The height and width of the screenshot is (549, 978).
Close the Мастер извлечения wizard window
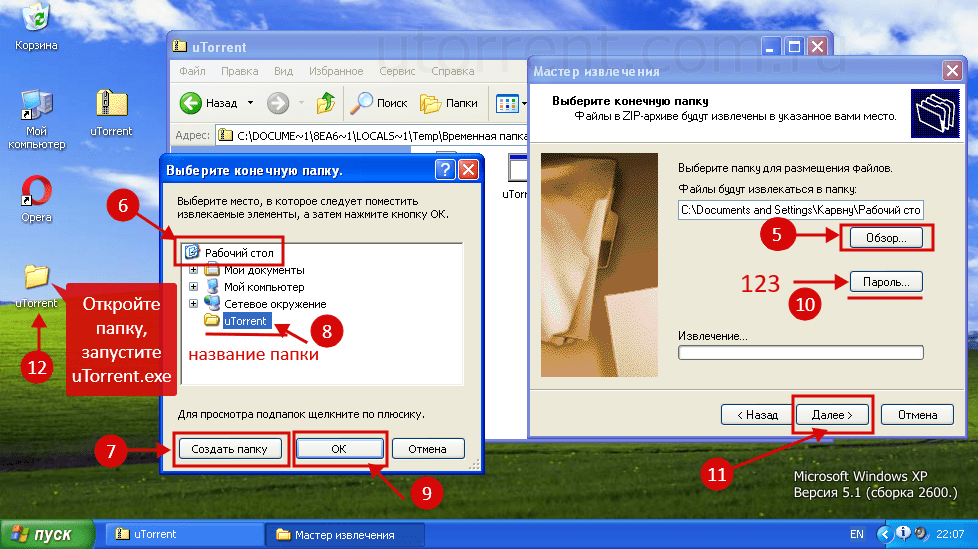(952, 70)
